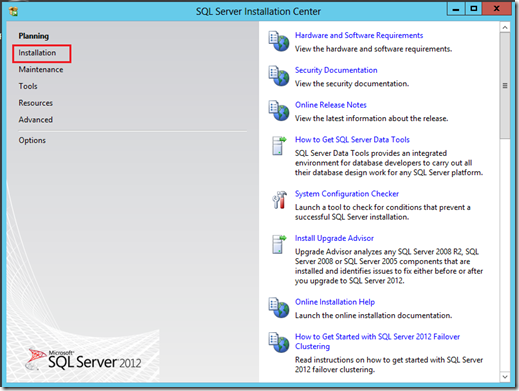Go to the Resources section

35,103
